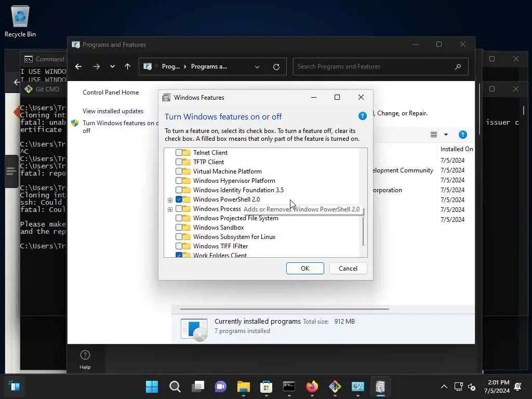Open address bar history dropdown
532x399 pixels.
(x=257, y=67)
